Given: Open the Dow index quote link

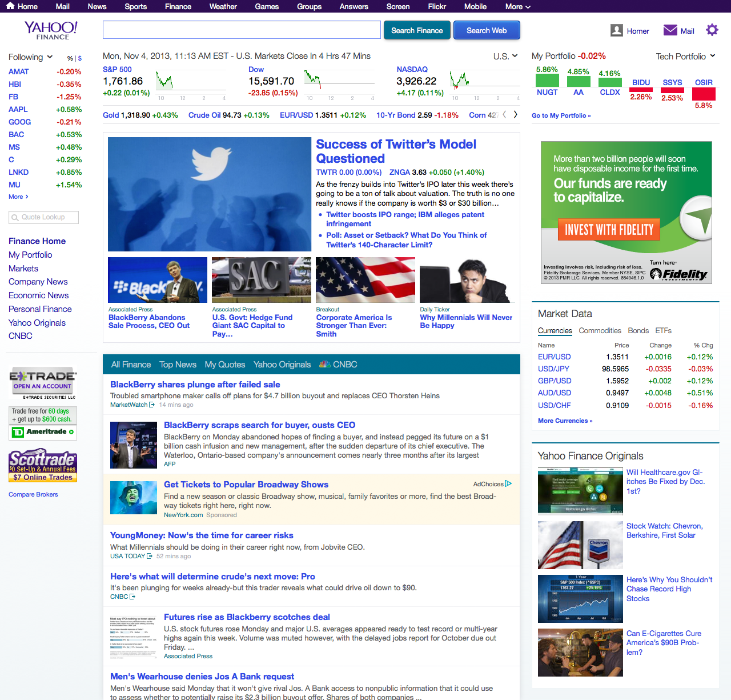Looking at the screenshot, I should coord(256,69).
